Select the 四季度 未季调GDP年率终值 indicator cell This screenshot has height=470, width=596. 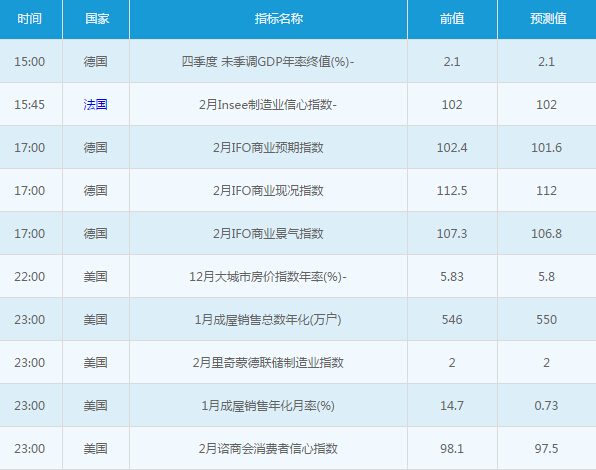(x=268, y=61)
